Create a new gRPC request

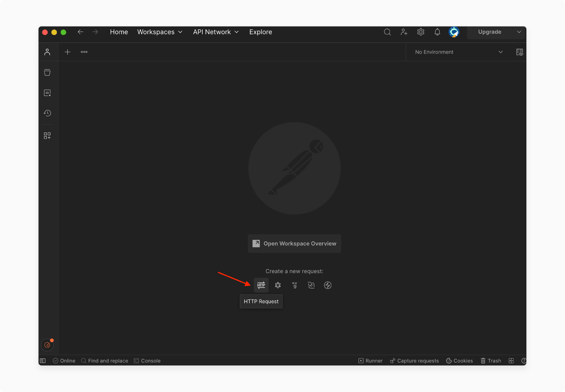point(294,285)
